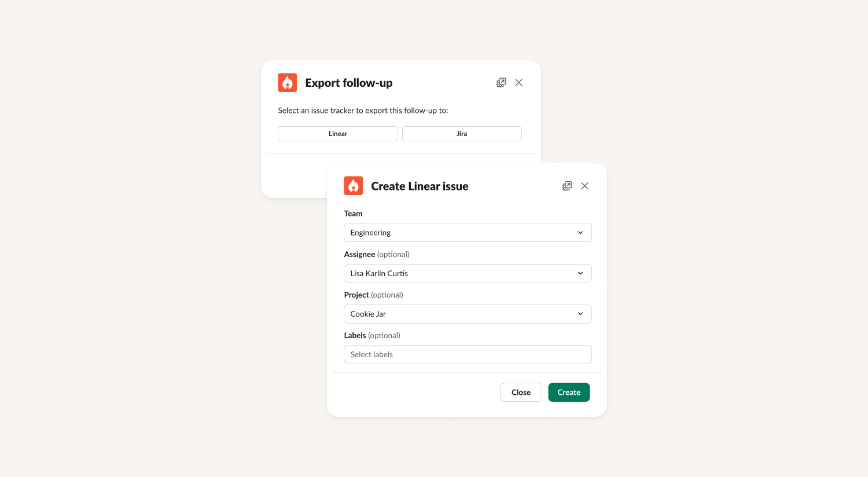
Task: Click the 'Export follow-up' title text
Action: [x=349, y=83]
